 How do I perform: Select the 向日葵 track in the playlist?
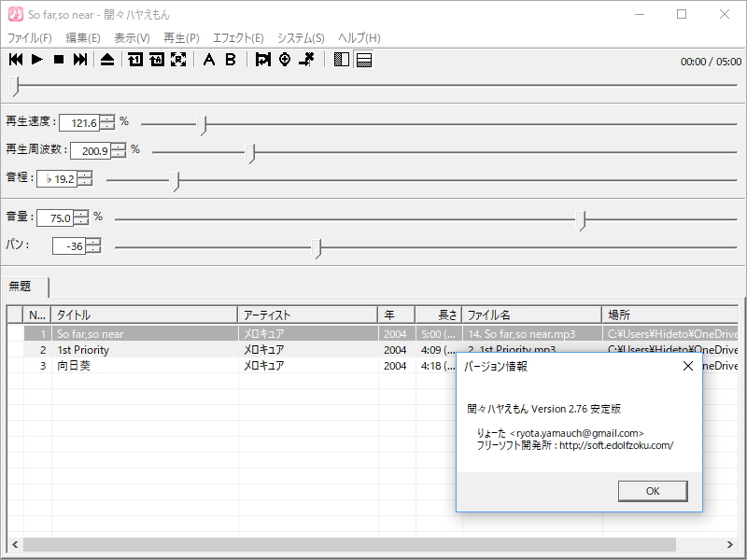coord(74,366)
